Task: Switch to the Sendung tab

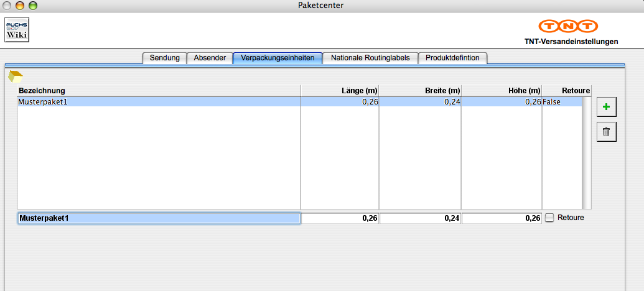Action: click(x=164, y=58)
